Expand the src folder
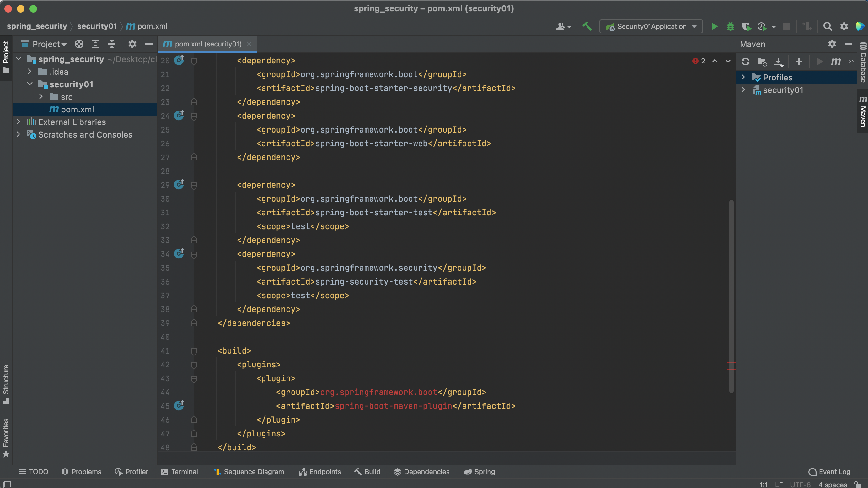 (x=41, y=97)
